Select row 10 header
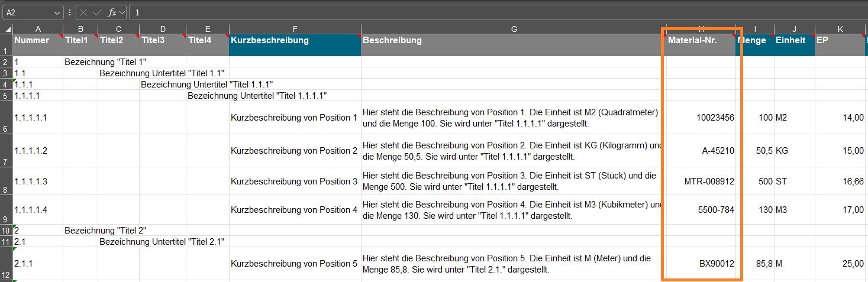 pos(6,230)
